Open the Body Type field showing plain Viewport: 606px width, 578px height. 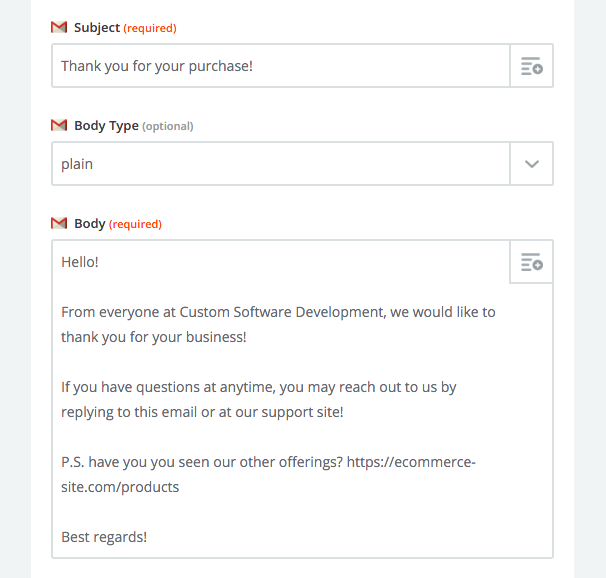coord(281,164)
